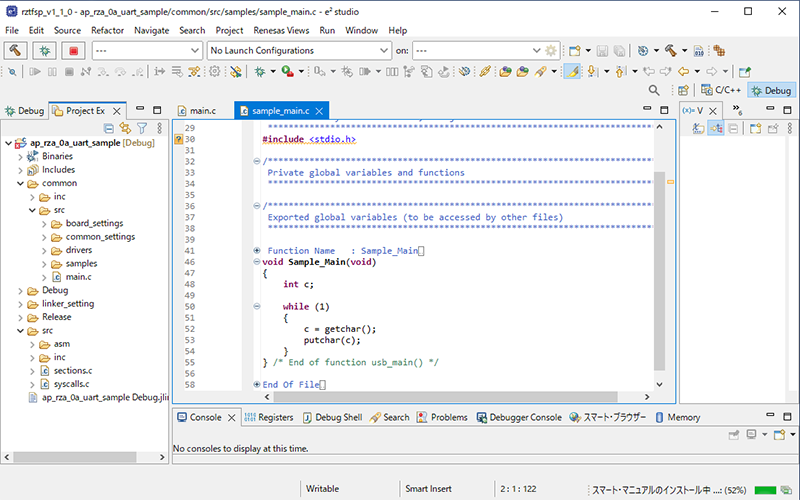Switch to the C/C++ perspective
Viewport: 800px width, 500px height.
pos(720,90)
